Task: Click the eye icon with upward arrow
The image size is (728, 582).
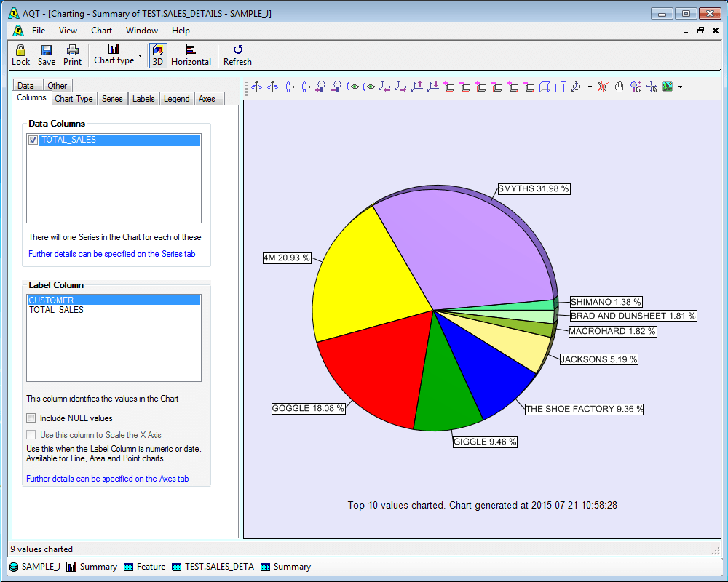Action: 353,87
